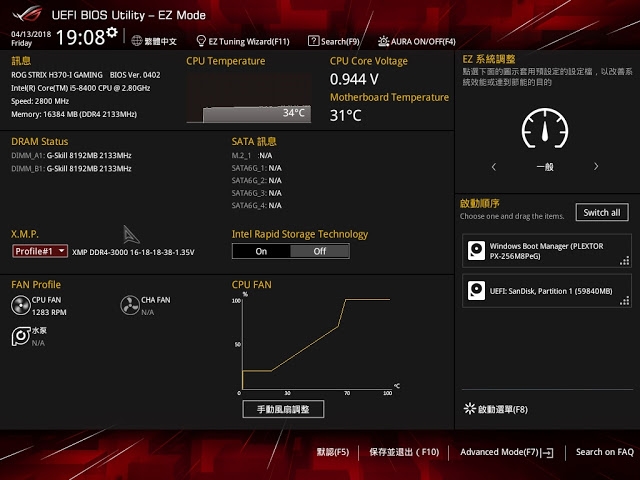This screenshot has width=640, height=480.
Task: Click CPU FAN 1283 RPM reading
Action: [x=49, y=312]
